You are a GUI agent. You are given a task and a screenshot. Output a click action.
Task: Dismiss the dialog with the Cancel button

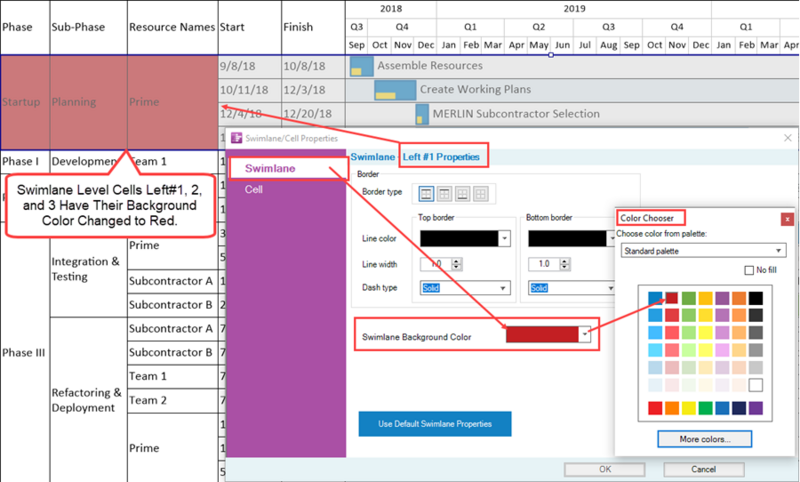tap(704, 469)
